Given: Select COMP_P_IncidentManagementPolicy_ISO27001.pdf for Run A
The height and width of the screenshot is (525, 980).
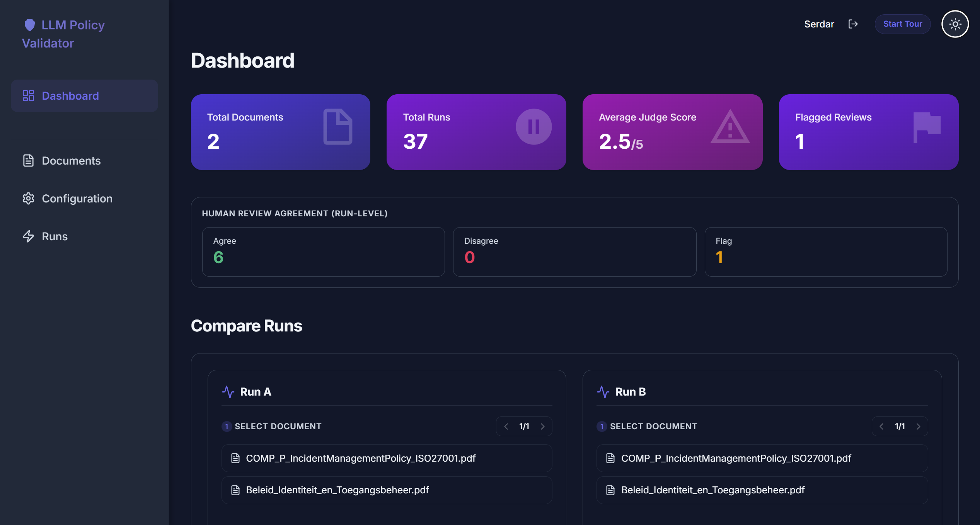Looking at the screenshot, I should point(387,458).
